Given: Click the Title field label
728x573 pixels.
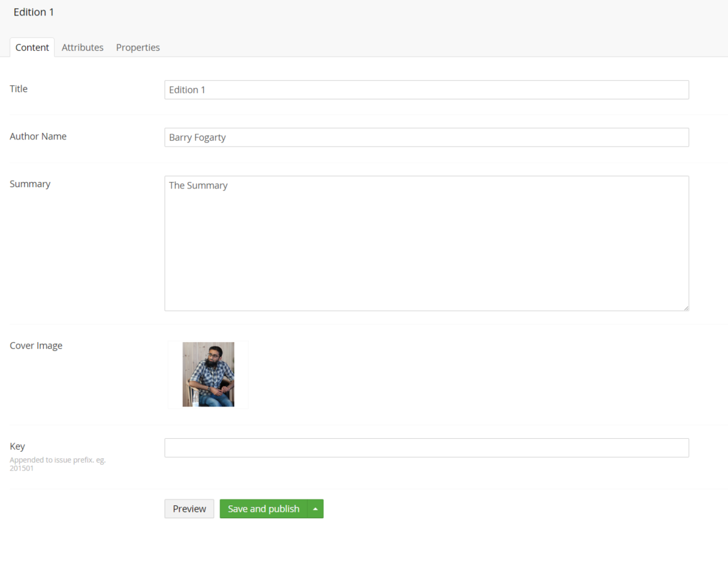Looking at the screenshot, I should pos(19,88).
